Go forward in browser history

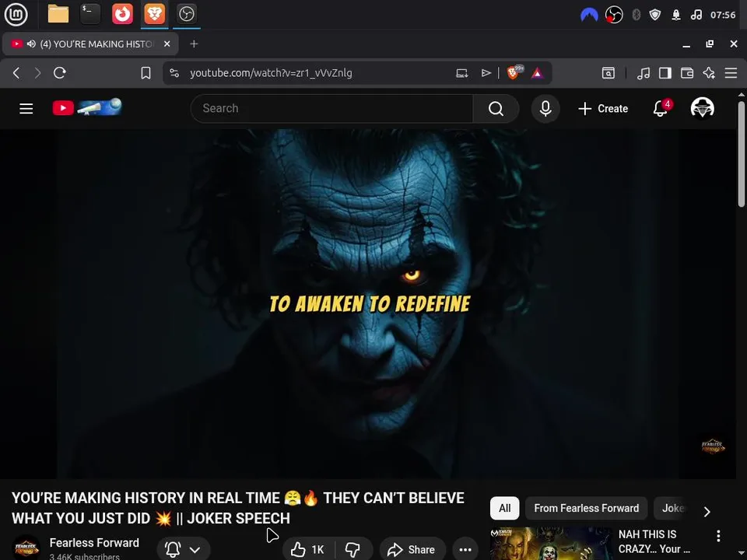coord(37,73)
